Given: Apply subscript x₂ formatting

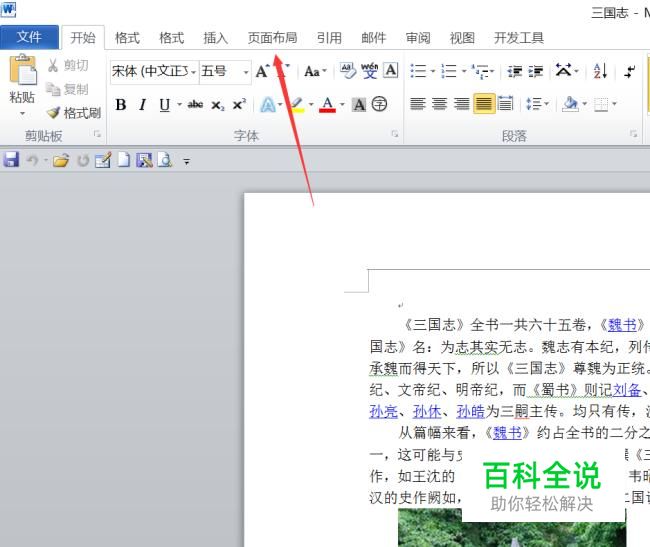Looking at the screenshot, I should 217,105.
